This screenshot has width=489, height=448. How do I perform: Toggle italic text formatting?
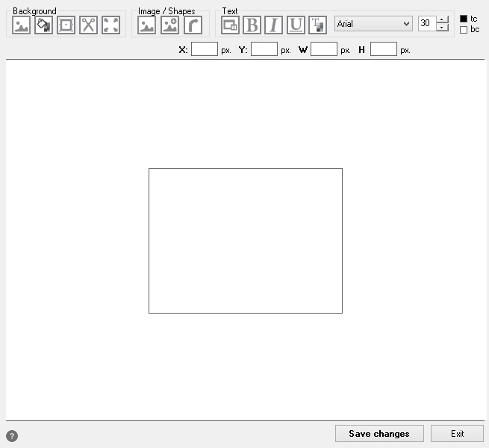tap(274, 25)
